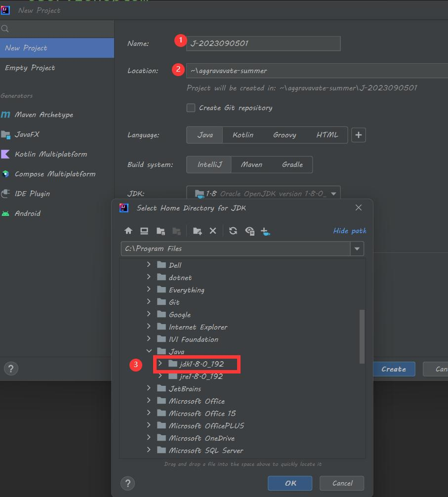Select the Microsoft OfficePLUS folder
Viewport: 448px width, 497px height.
point(206,426)
